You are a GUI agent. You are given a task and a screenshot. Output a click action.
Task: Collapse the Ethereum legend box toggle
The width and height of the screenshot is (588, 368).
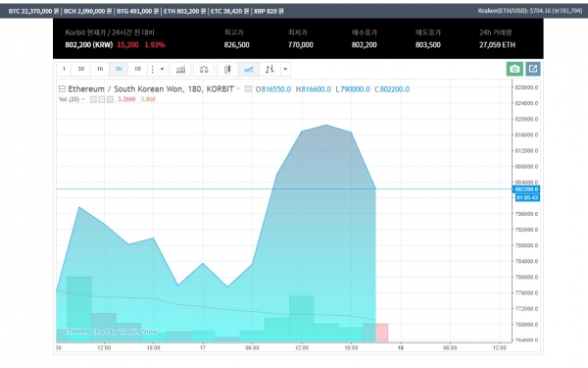point(62,89)
